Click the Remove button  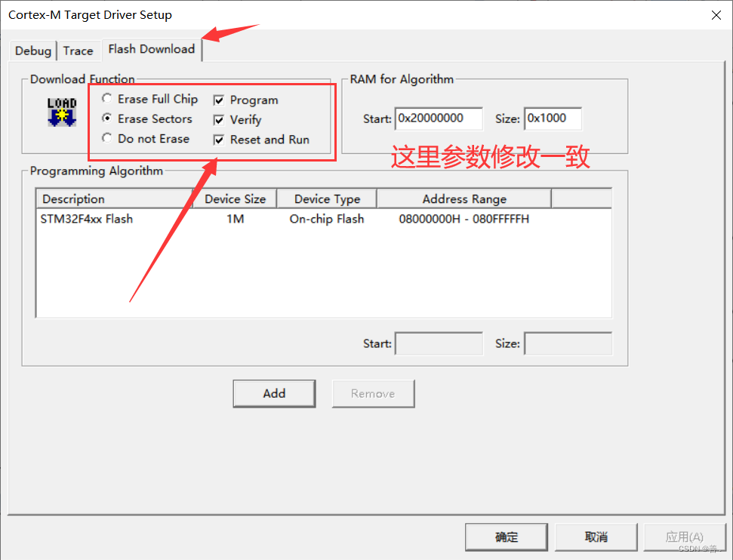[373, 393]
